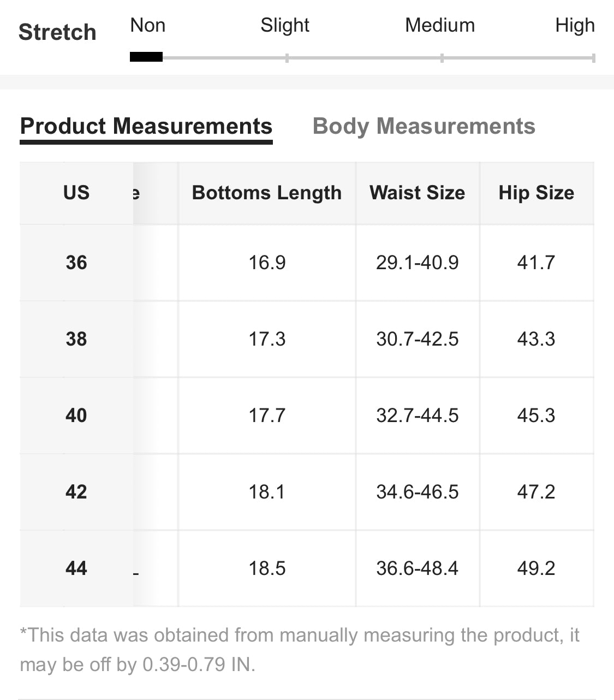
Task: Click the High stretch level label
Action: coord(574,25)
